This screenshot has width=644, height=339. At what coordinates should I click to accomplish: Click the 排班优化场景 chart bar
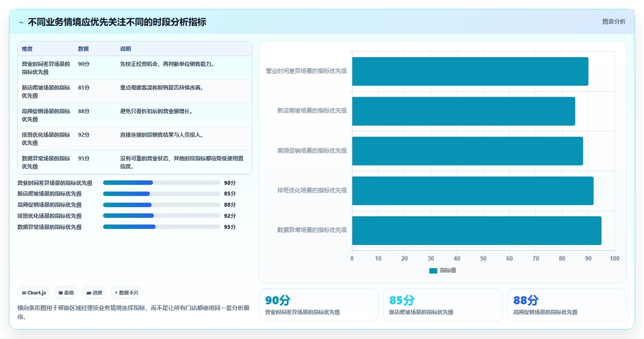pyautogui.click(x=473, y=191)
